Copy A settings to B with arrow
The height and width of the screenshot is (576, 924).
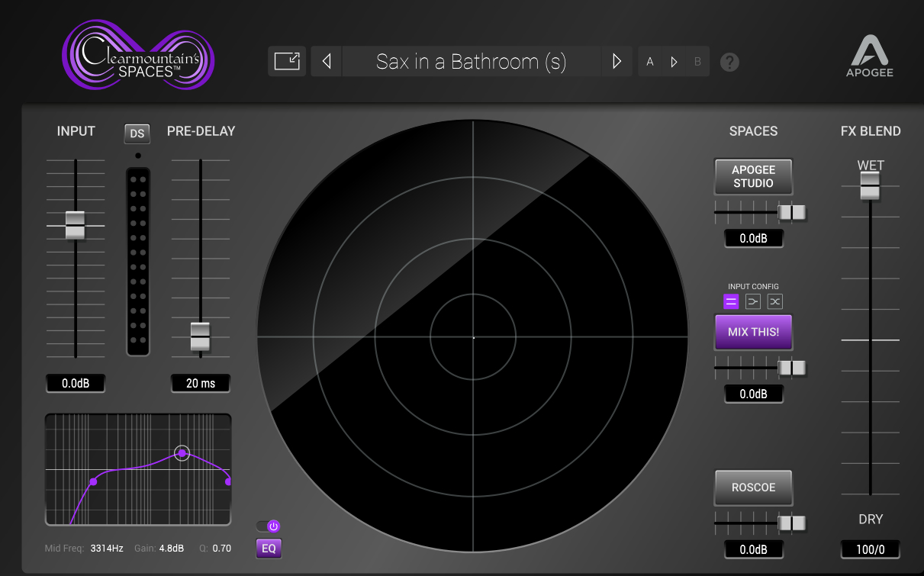click(674, 62)
